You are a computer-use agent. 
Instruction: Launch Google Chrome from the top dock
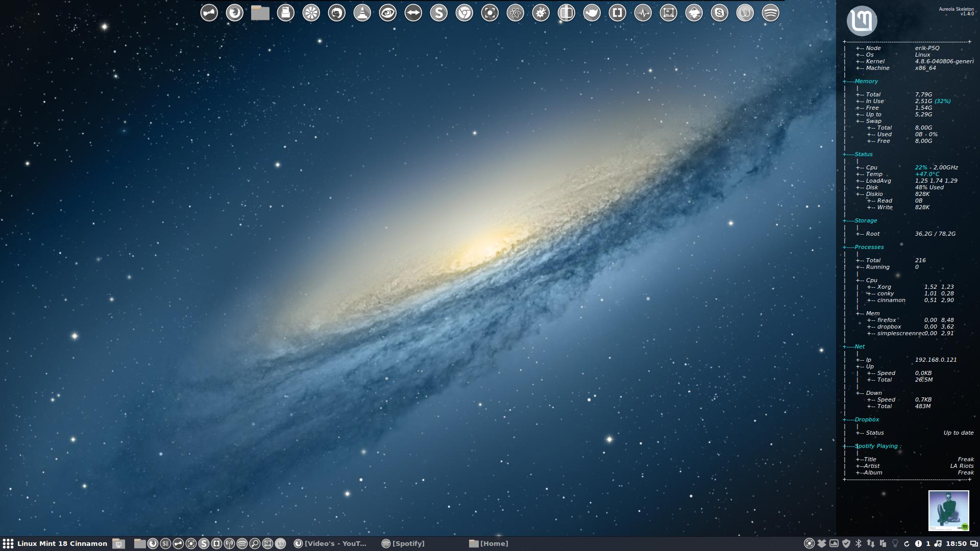464,13
